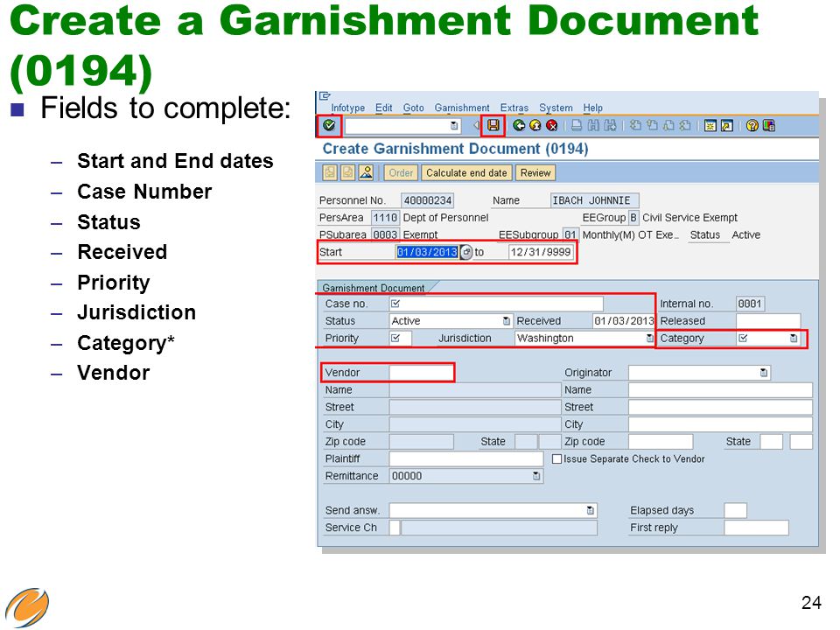Click the Next Page icon
This screenshot has width=840, height=630.
tap(668, 125)
